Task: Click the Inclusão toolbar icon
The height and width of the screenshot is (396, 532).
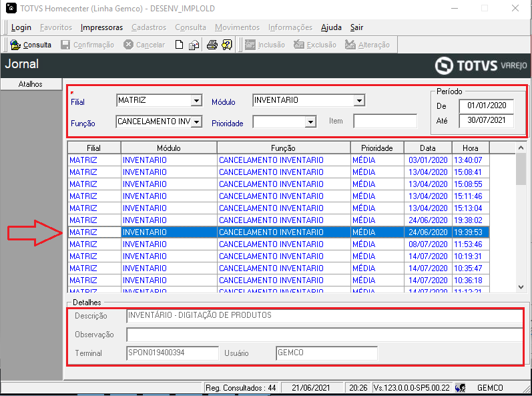Action: [x=250, y=45]
